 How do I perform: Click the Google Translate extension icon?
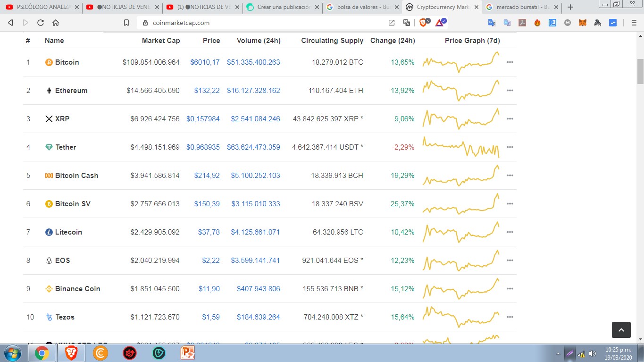pyautogui.click(x=492, y=23)
